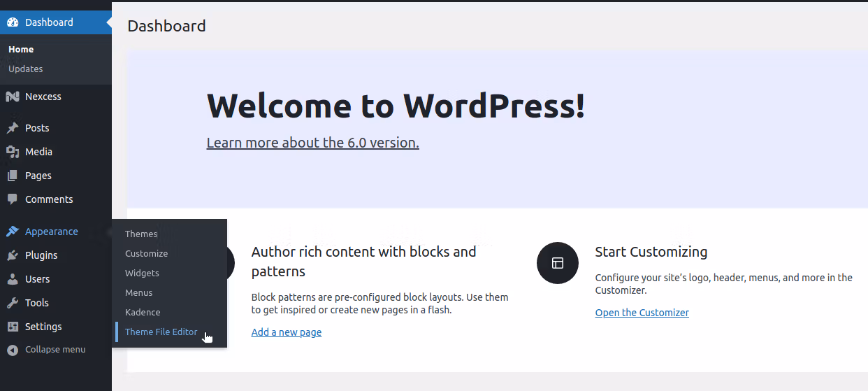Open Theme File Editor

(161, 332)
